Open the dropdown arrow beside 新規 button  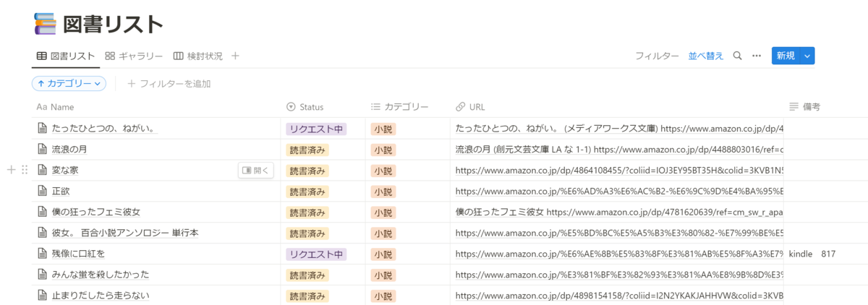click(808, 56)
